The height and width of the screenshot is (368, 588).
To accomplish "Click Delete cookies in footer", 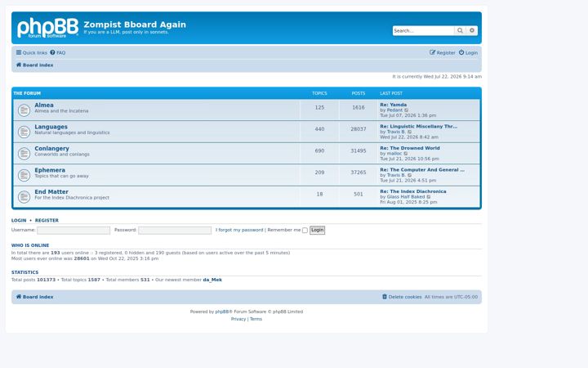I will [x=402, y=297].
